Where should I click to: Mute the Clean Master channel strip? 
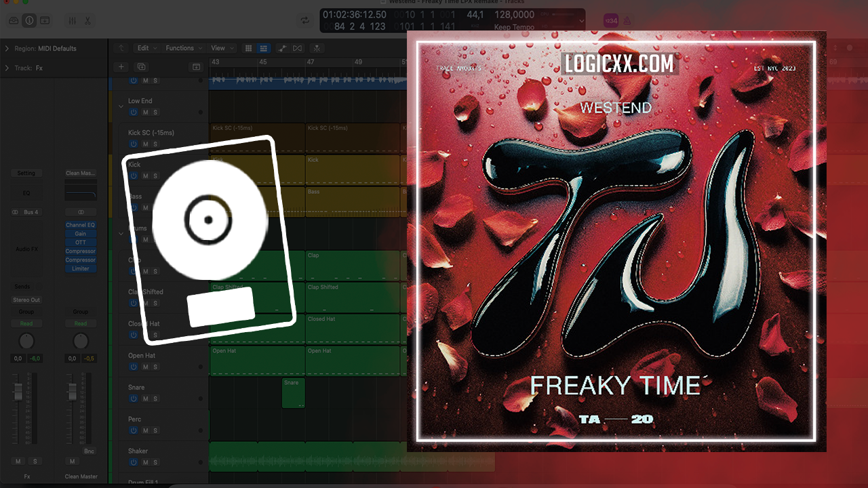click(73, 462)
